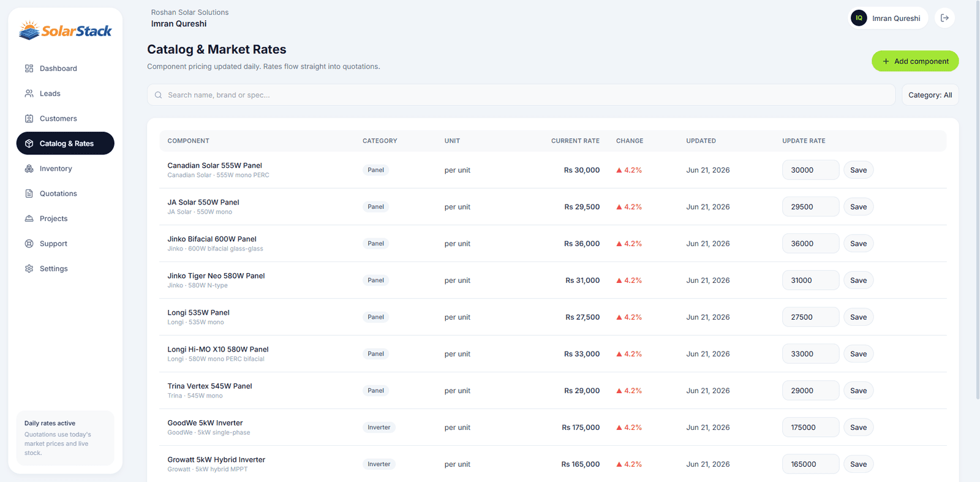The image size is (980, 482).
Task: Click the SolarStack logo
Action: 65,31
